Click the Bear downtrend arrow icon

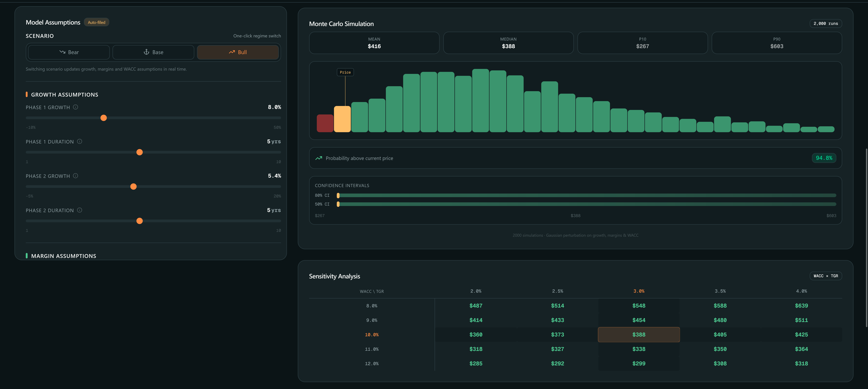click(x=62, y=52)
